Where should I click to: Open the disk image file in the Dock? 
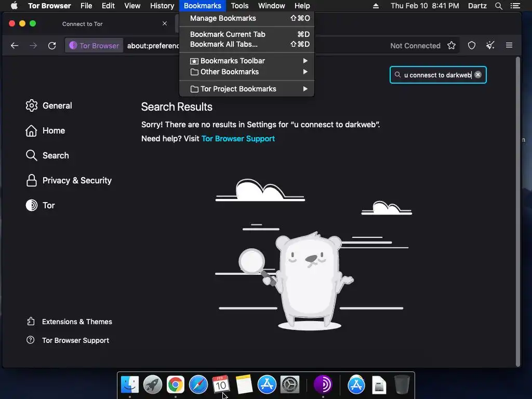point(379,385)
